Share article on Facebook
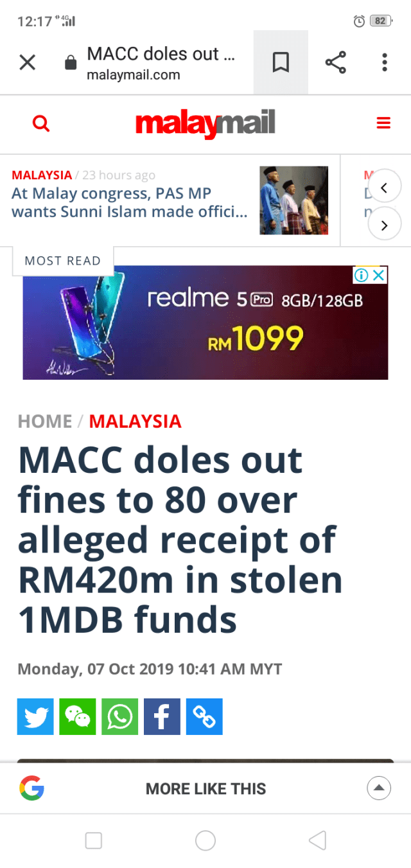411x868 pixels. [x=162, y=716]
